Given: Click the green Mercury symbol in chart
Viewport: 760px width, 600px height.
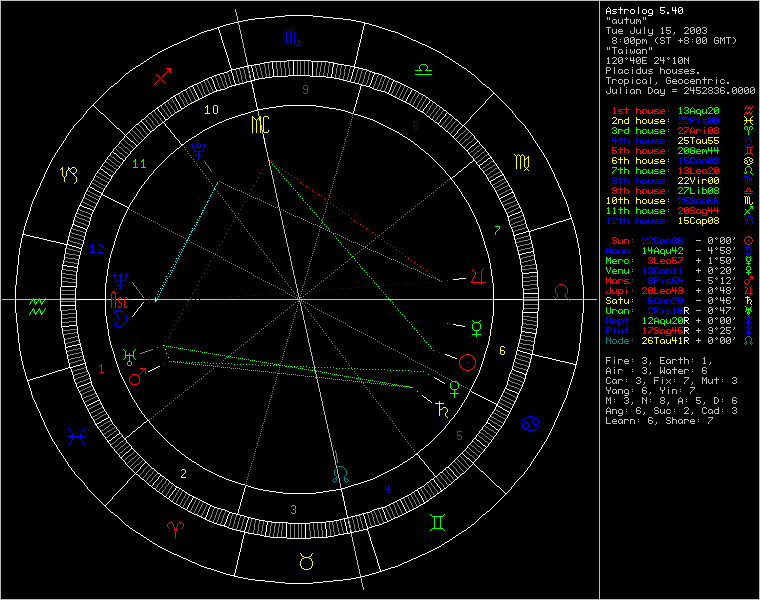Looking at the screenshot, I should pos(477,328).
